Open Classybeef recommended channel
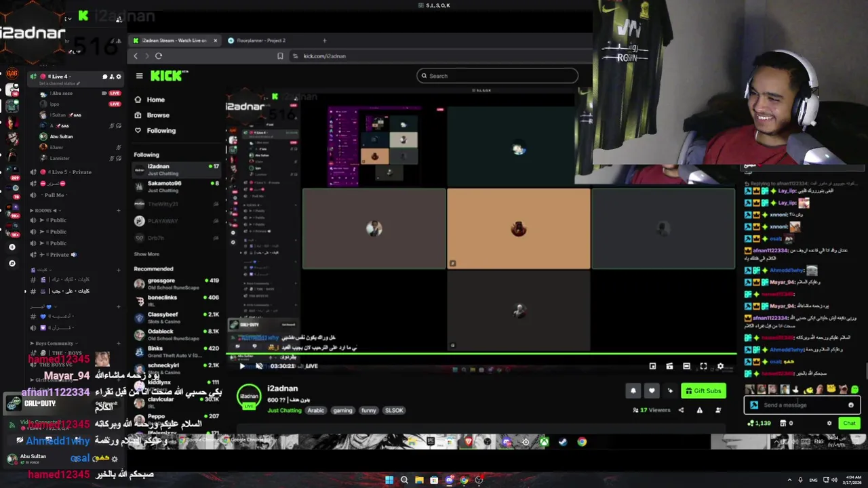The height and width of the screenshot is (488, 868). (x=176, y=317)
